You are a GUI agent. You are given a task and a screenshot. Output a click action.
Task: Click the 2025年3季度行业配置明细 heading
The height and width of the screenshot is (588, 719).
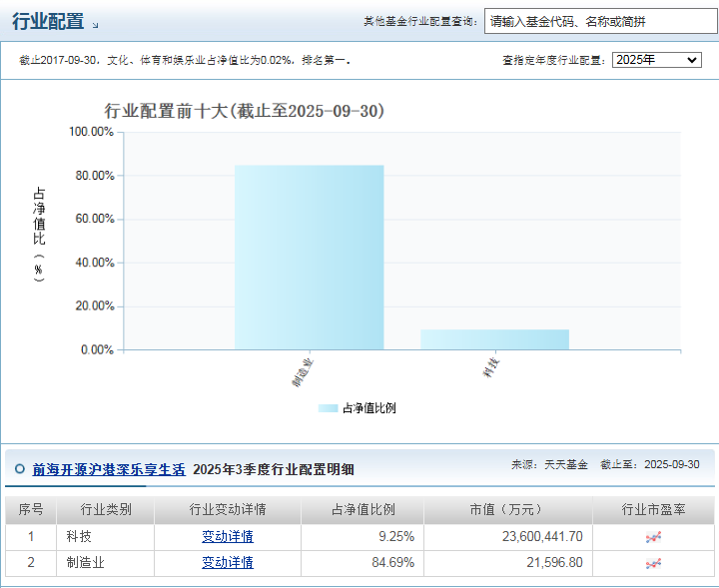[274, 469]
